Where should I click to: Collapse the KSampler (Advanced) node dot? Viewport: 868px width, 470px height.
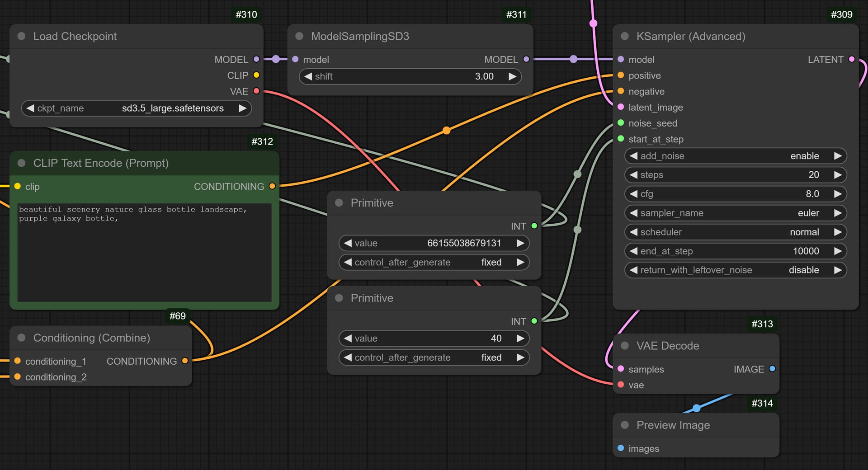pos(625,36)
